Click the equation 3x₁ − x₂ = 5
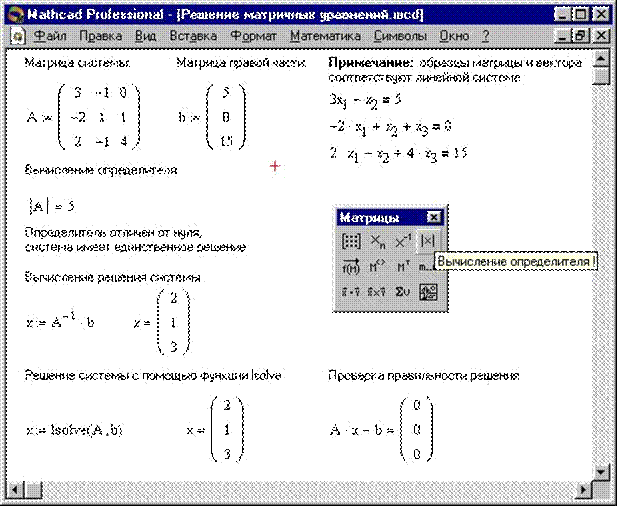The height and width of the screenshot is (506, 617). click(x=365, y=100)
